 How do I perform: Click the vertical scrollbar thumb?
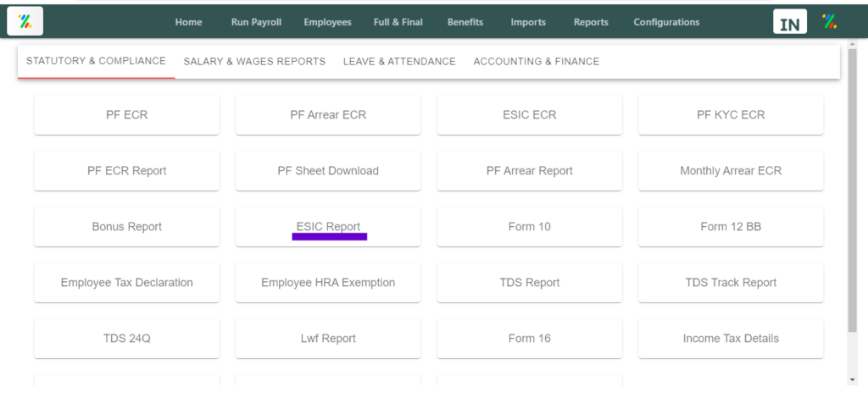tap(853, 191)
